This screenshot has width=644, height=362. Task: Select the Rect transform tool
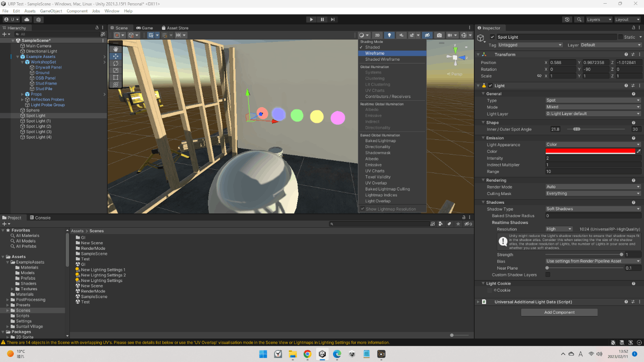tap(115, 77)
